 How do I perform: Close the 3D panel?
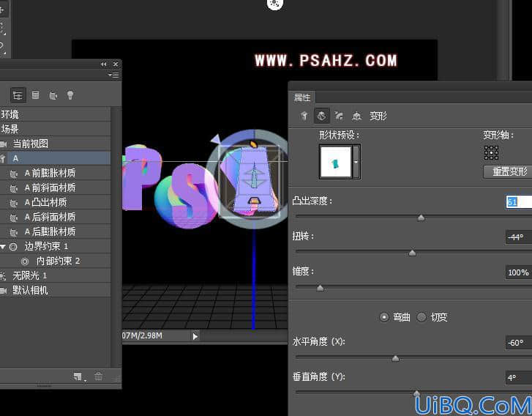(116, 64)
